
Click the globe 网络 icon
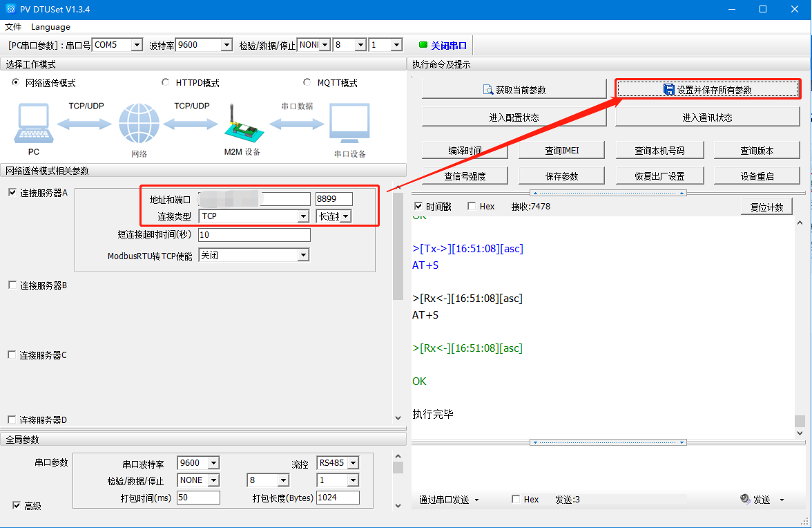tap(139, 124)
